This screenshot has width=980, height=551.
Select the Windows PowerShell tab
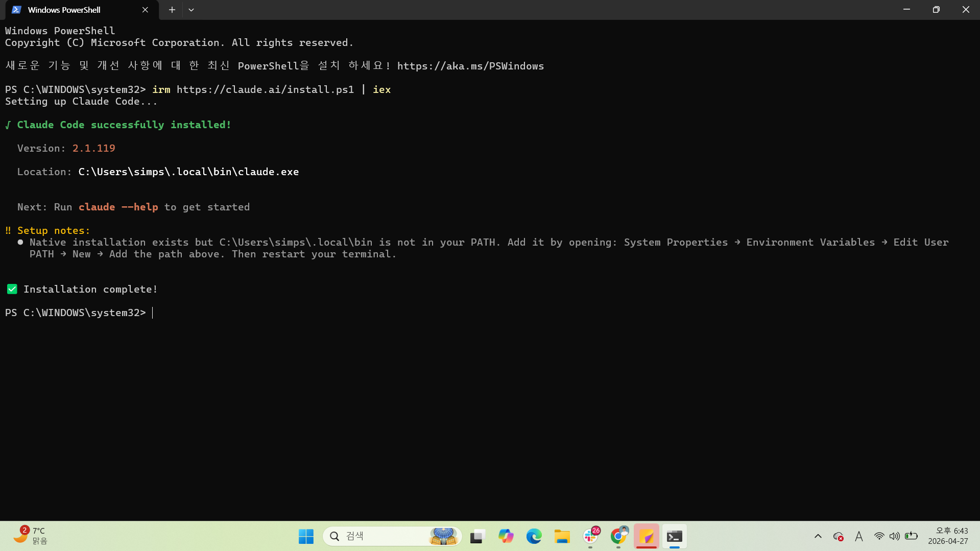(x=71, y=10)
